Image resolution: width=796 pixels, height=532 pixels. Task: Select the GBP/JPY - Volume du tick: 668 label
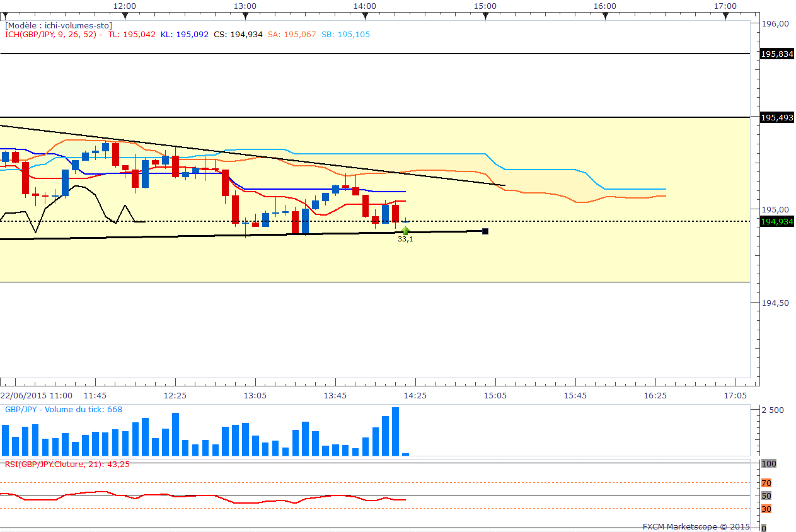pos(64,410)
